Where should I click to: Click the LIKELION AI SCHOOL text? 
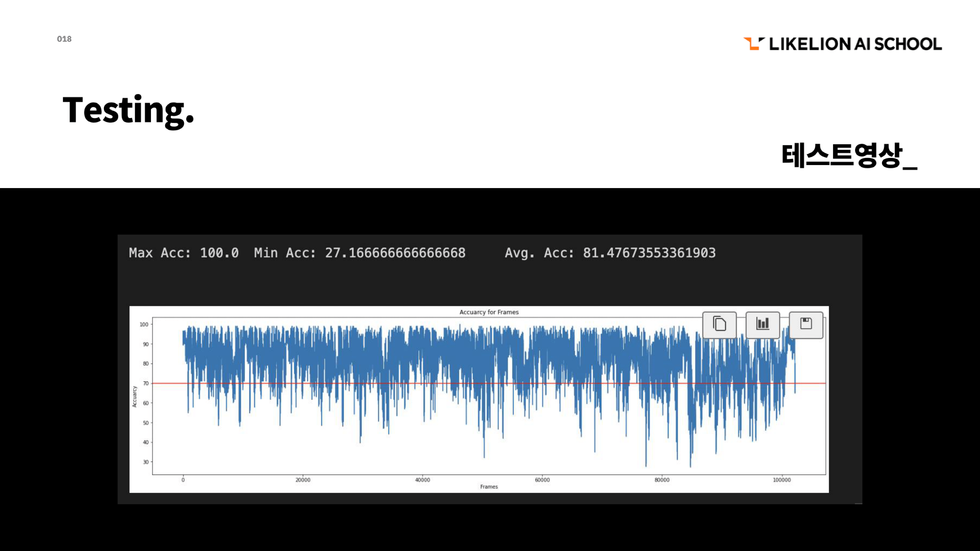[x=855, y=44]
